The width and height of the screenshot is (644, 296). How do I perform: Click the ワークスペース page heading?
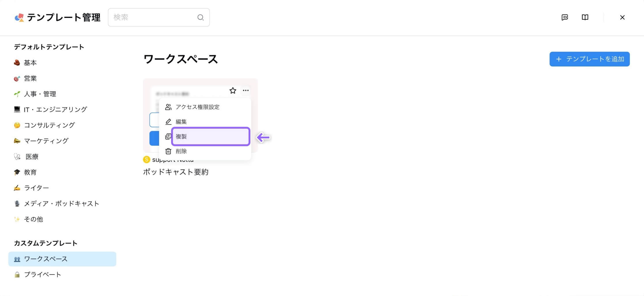click(x=180, y=59)
